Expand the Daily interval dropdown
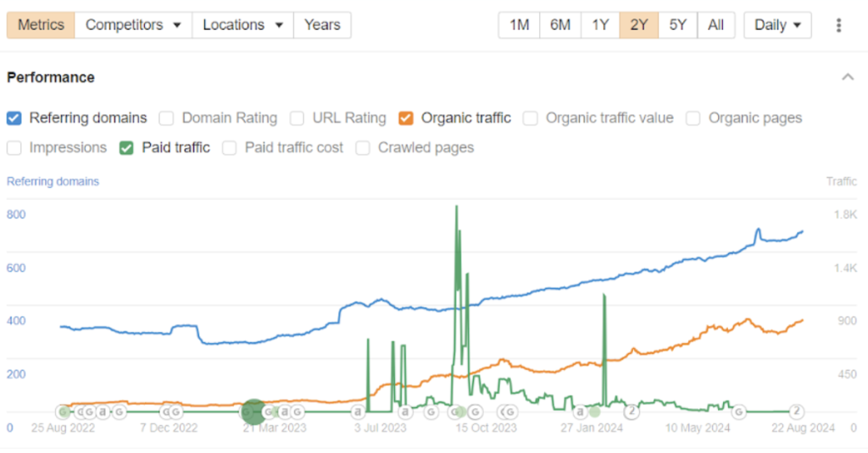The height and width of the screenshot is (453, 868). [x=777, y=25]
